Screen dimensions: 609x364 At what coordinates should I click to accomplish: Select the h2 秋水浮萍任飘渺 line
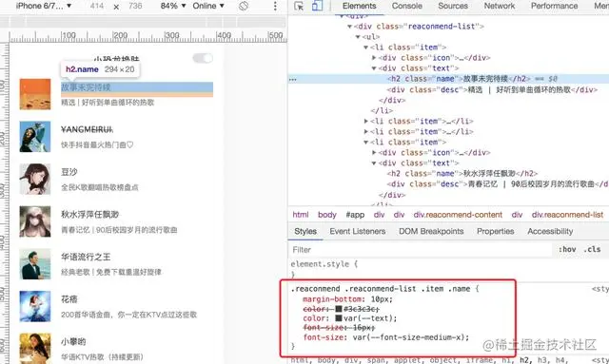click(462, 174)
